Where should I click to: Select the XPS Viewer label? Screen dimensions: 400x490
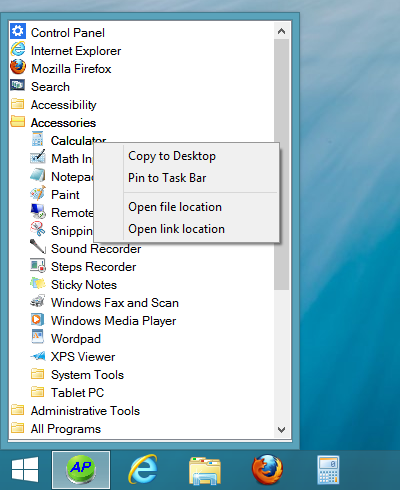pos(83,357)
